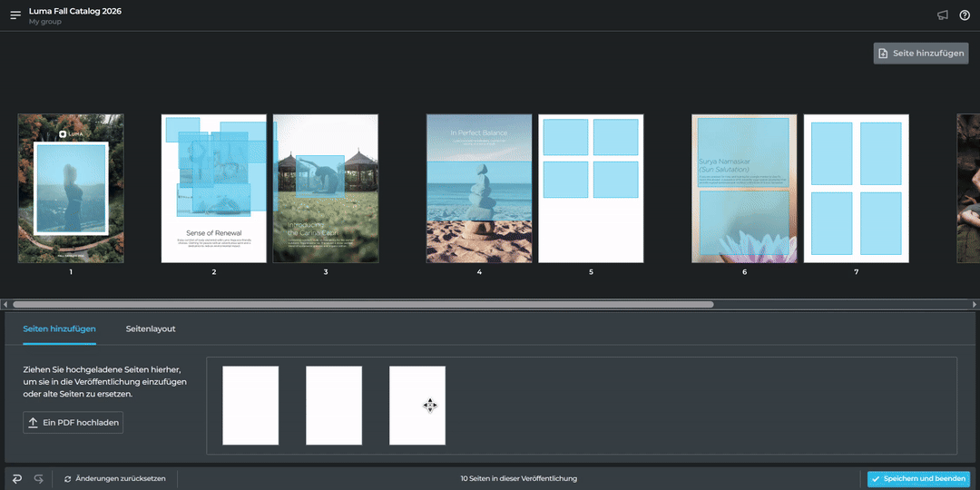Screen dimensions: 980x490
Task: Open the hamburger main menu
Action: (x=15, y=15)
